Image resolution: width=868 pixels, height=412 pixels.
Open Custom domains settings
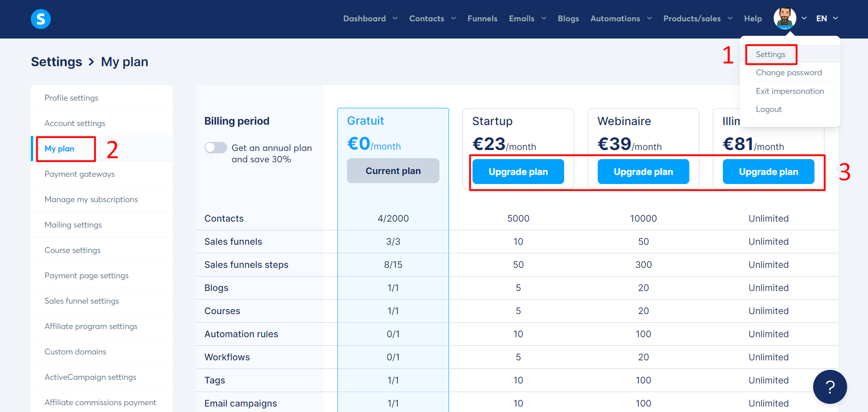point(75,351)
